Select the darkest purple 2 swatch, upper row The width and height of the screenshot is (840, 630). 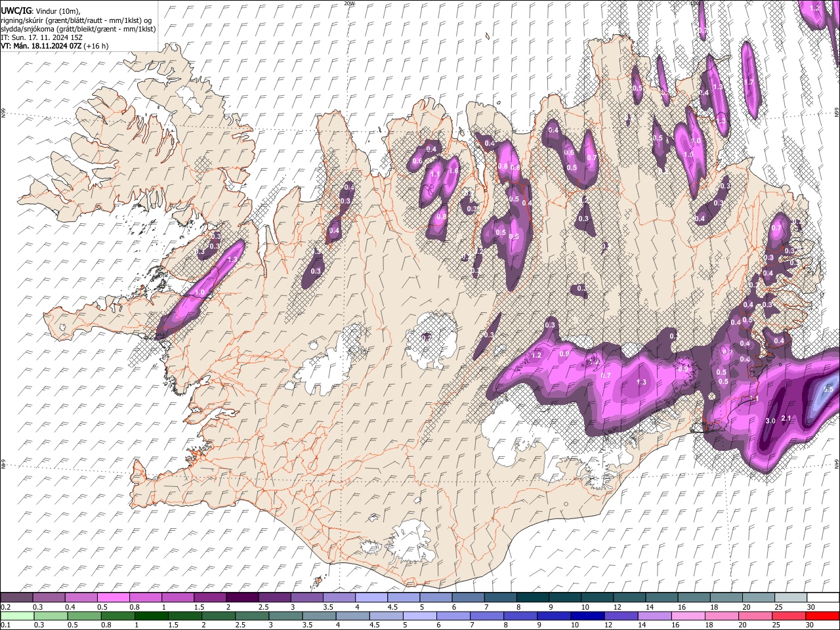coord(242,598)
